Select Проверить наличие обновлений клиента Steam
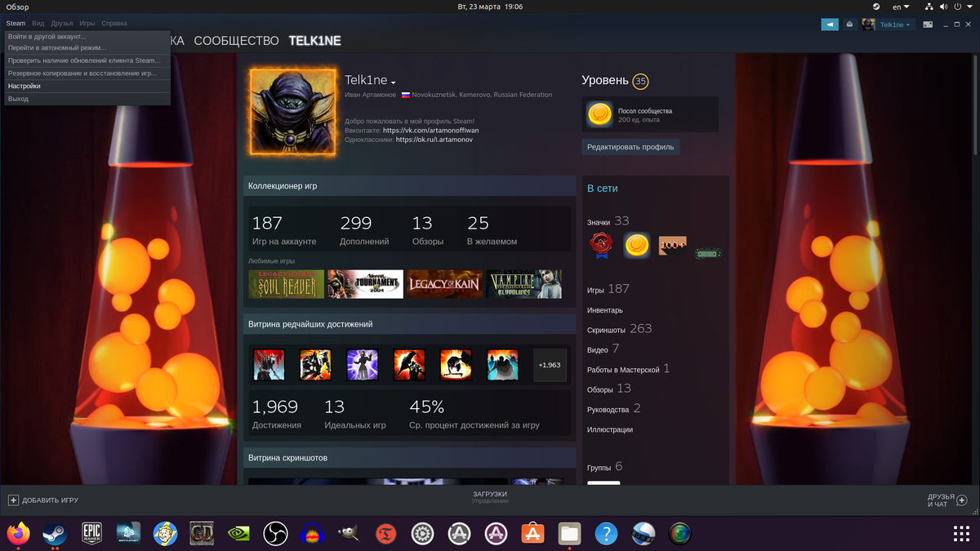Viewport: 980px width, 551px height. [87, 60]
